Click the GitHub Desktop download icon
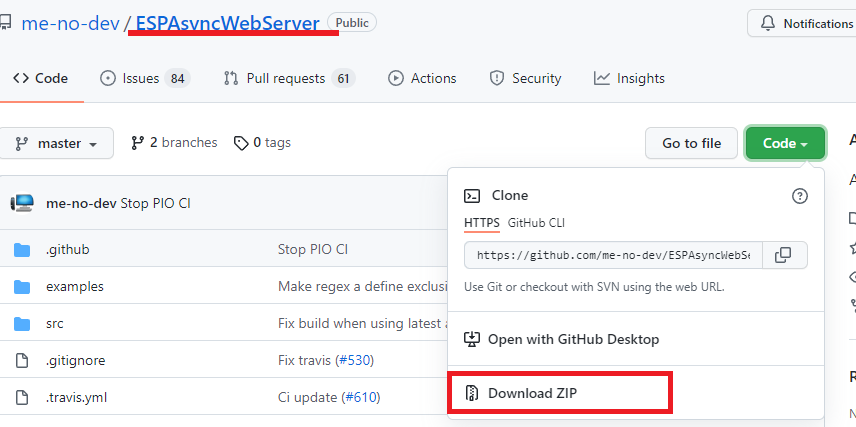 coord(472,339)
